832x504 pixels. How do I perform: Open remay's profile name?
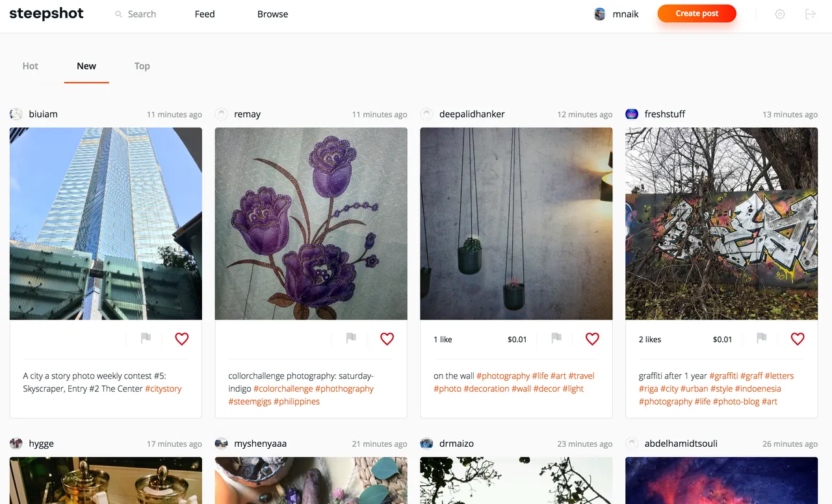(x=247, y=114)
